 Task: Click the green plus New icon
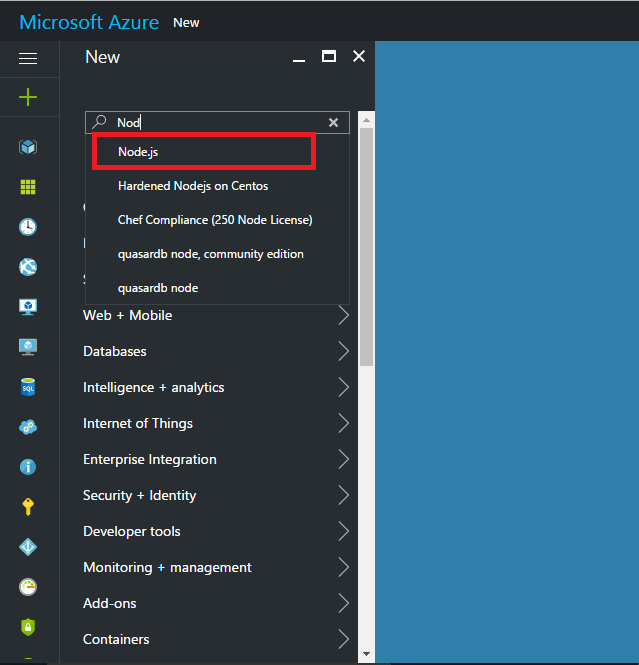(x=28, y=97)
